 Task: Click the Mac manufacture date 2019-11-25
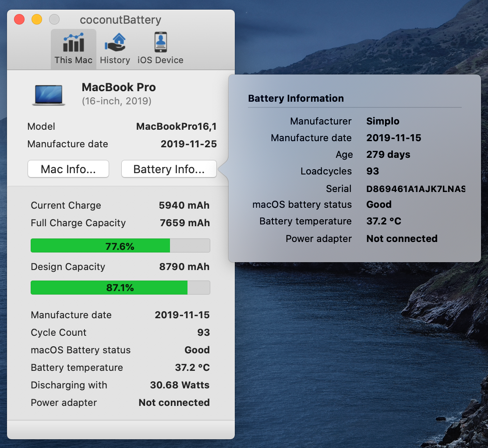pos(189,144)
